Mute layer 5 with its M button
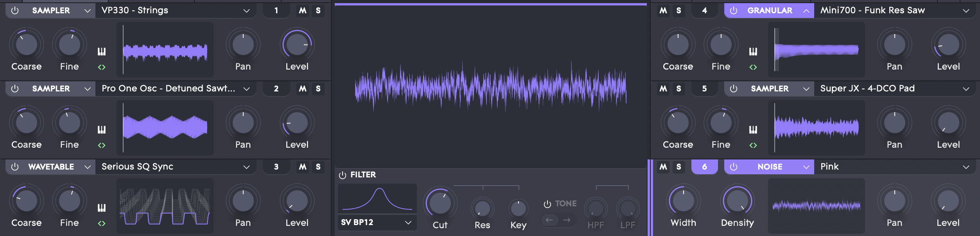This screenshot has width=980, height=236. [663, 89]
